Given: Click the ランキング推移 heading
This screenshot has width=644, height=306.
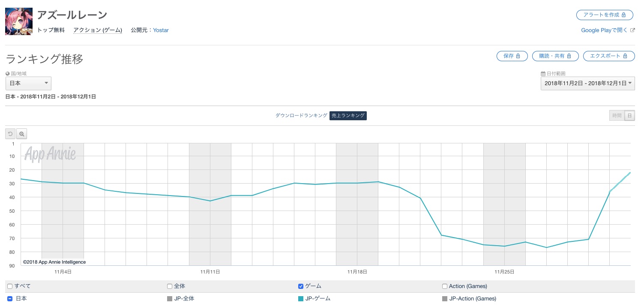Looking at the screenshot, I should click(x=45, y=59).
